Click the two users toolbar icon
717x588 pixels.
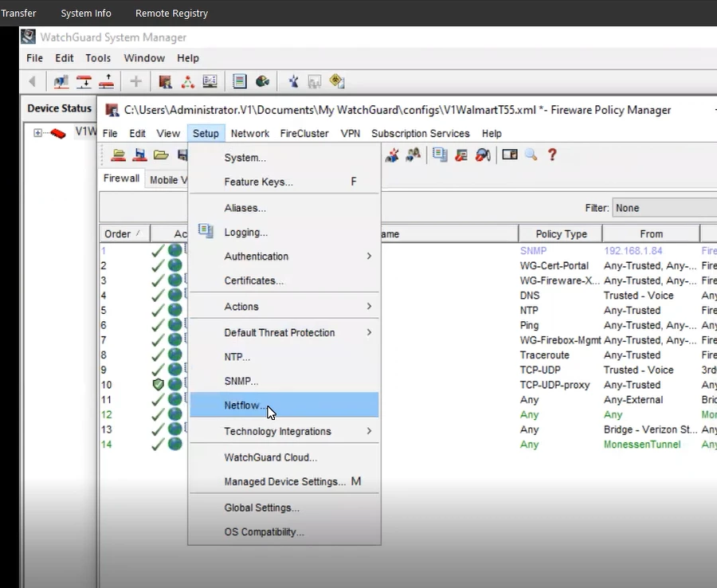[413, 155]
